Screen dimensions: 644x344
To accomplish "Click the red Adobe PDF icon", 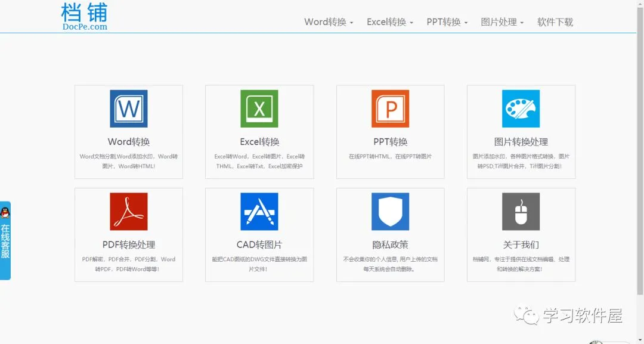I will [129, 212].
